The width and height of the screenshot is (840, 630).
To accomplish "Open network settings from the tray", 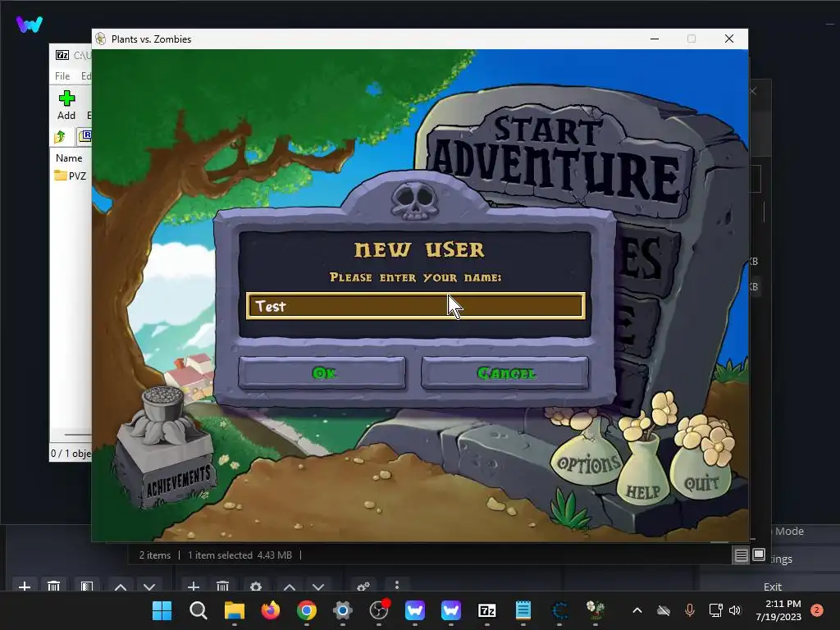I will 715,610.
